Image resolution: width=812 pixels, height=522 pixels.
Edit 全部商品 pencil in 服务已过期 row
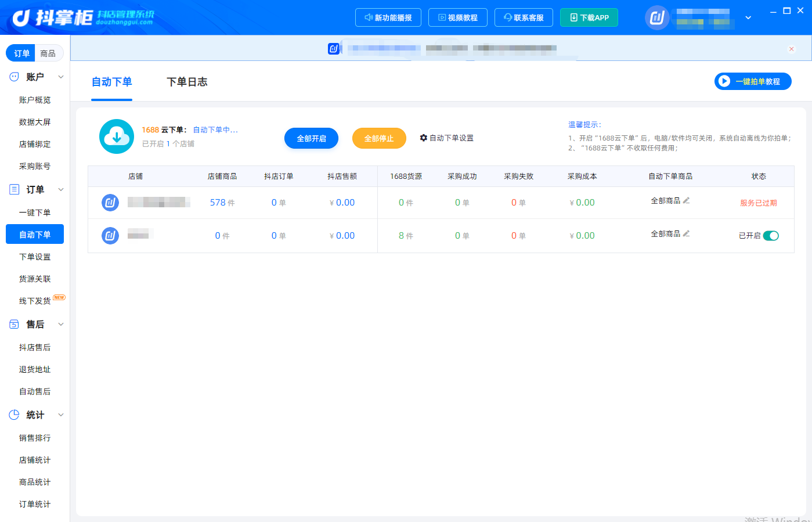(x=687, y=200)
